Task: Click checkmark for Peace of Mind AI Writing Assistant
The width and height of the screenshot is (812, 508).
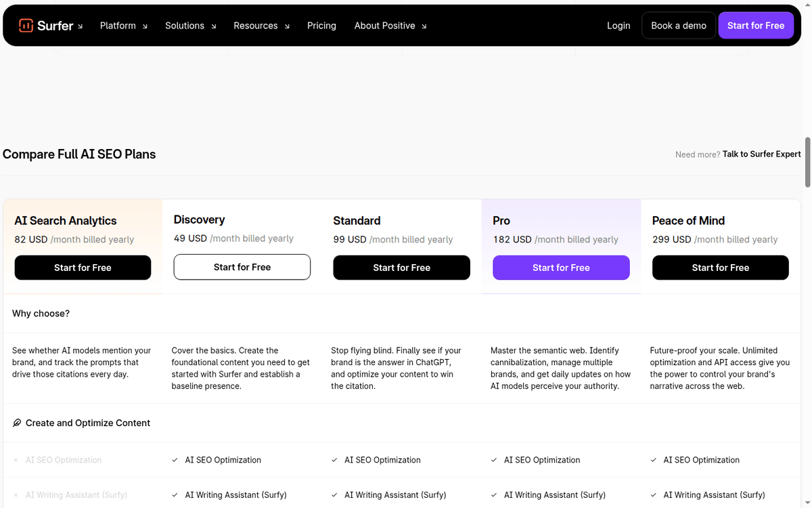Action: click(654, 495)
